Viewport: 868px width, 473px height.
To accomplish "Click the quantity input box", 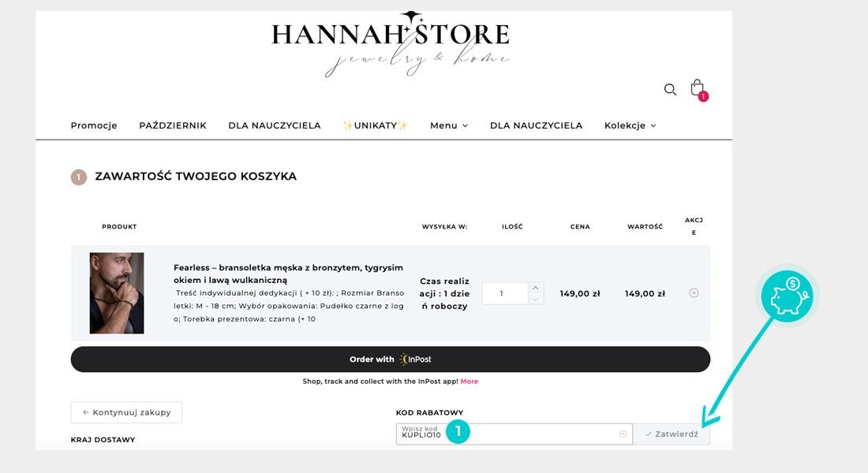I will 504,293.
